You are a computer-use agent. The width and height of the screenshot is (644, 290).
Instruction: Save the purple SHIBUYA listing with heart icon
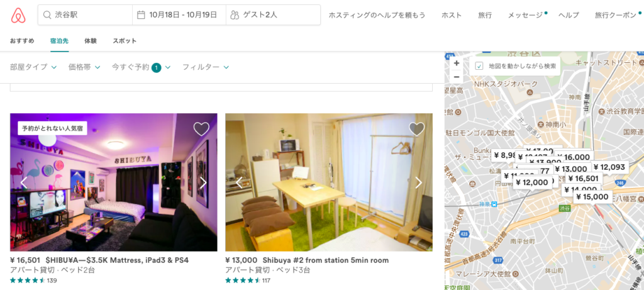201,129
